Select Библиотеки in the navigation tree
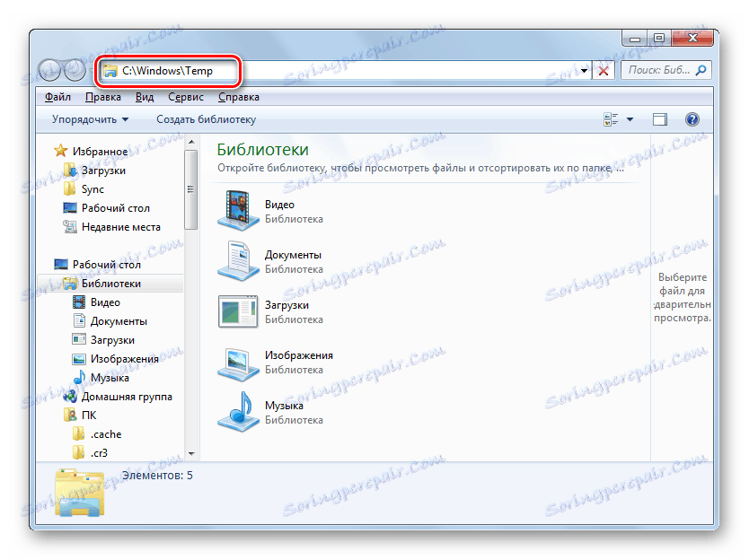 tap(110, 284)
